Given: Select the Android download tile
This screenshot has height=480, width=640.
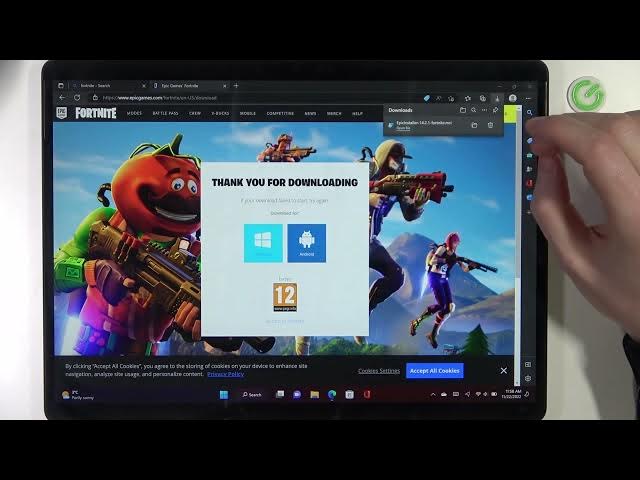Looking at the screenshot, I should click(x=307, y=243).
